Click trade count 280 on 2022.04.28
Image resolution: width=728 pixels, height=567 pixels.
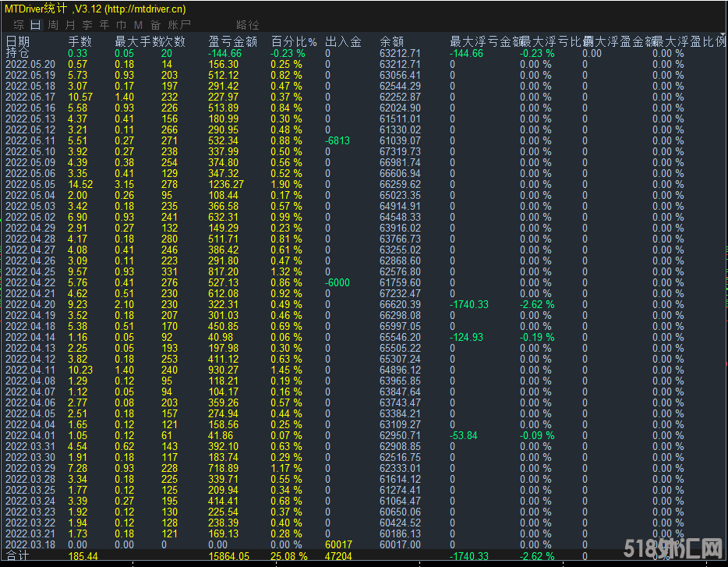click(x=169, y=239)
